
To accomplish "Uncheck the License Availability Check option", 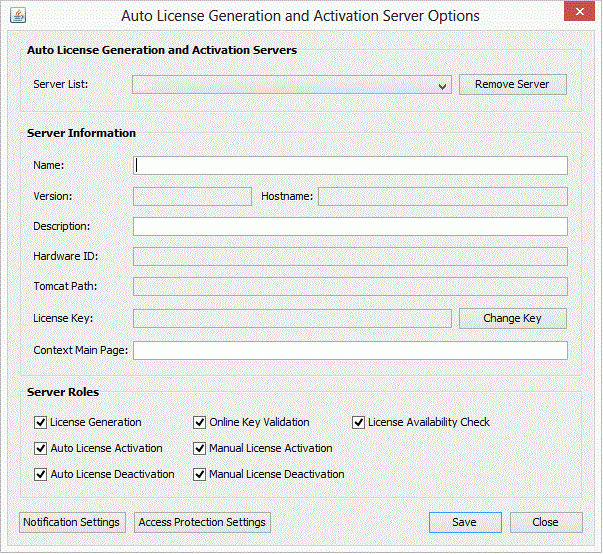I will pyautogui.click(x=358, y=422).
